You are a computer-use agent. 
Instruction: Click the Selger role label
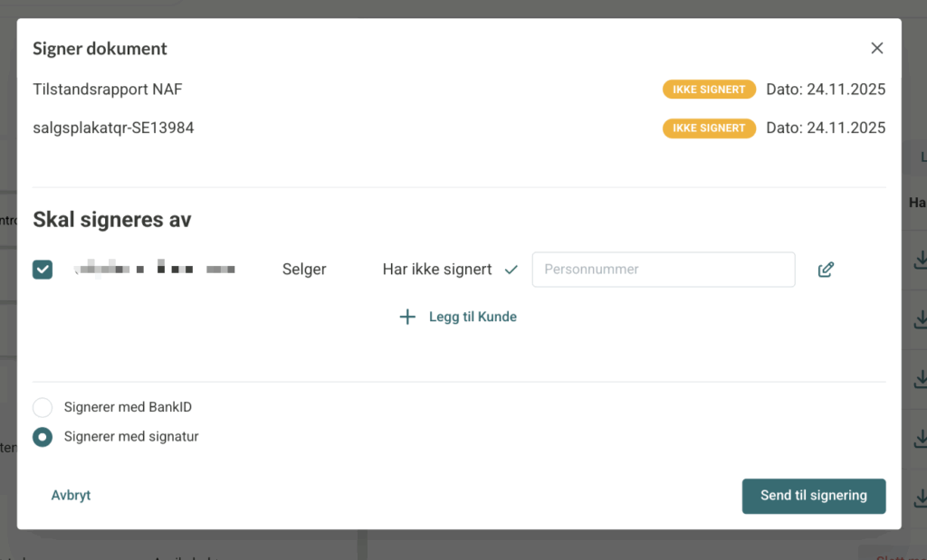pyautogui.click(x=304, y=270)
